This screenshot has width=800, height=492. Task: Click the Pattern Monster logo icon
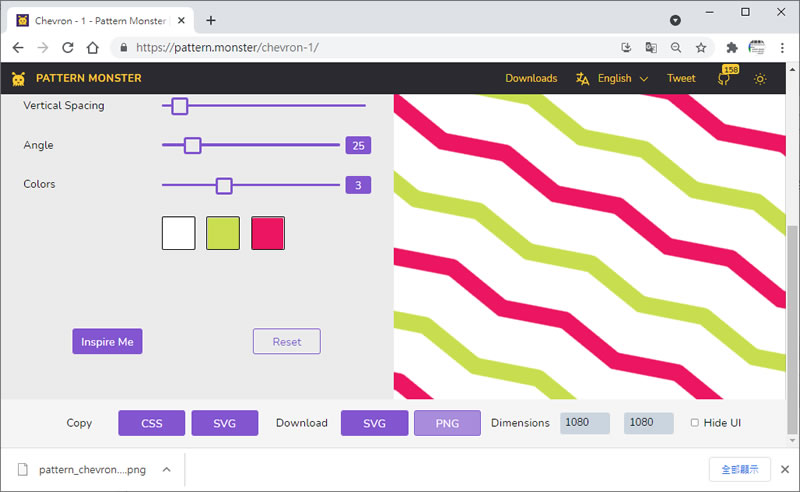point(18,79)
